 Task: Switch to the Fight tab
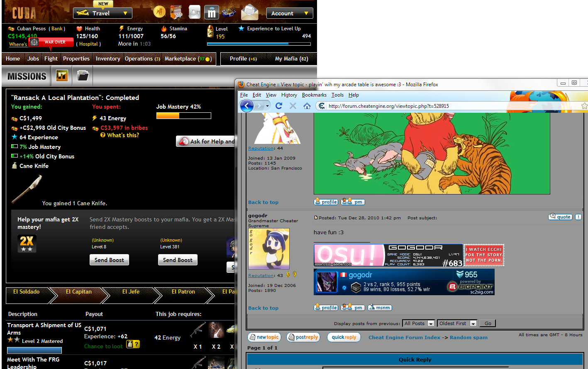pos(51,58)
